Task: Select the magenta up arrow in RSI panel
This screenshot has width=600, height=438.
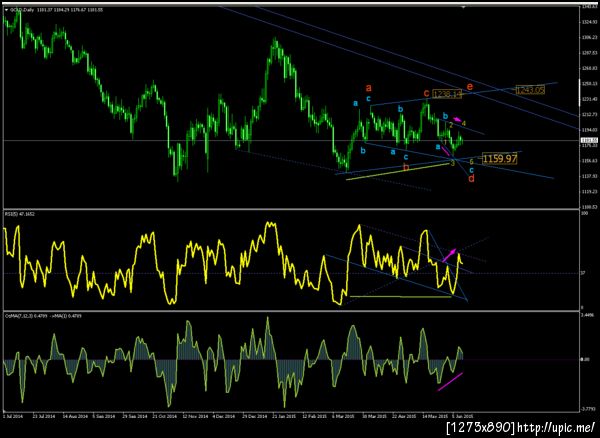Action: click(x=449, y=255)
